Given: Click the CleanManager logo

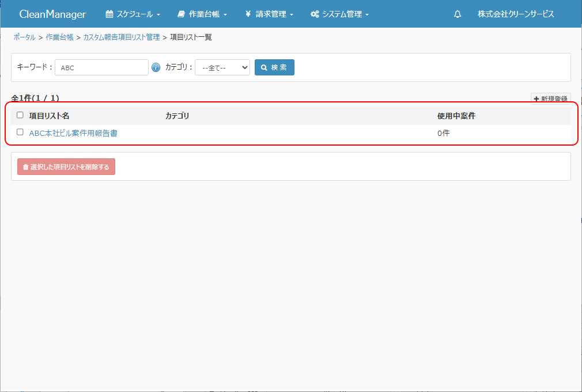Looking at the screenshot, I should [52, 14].
